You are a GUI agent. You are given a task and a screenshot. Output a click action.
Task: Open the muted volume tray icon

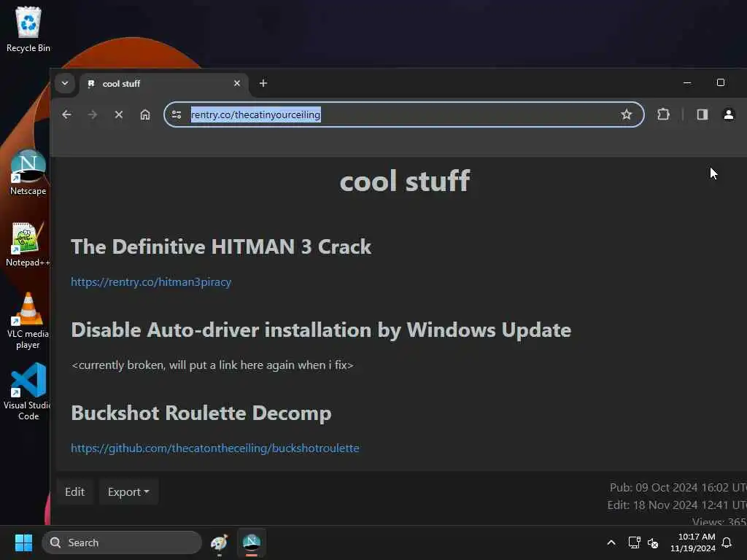point(653,542)
